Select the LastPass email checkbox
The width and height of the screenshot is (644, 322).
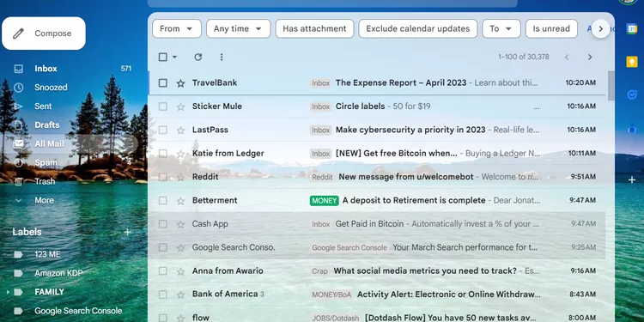tap(162, 130)
